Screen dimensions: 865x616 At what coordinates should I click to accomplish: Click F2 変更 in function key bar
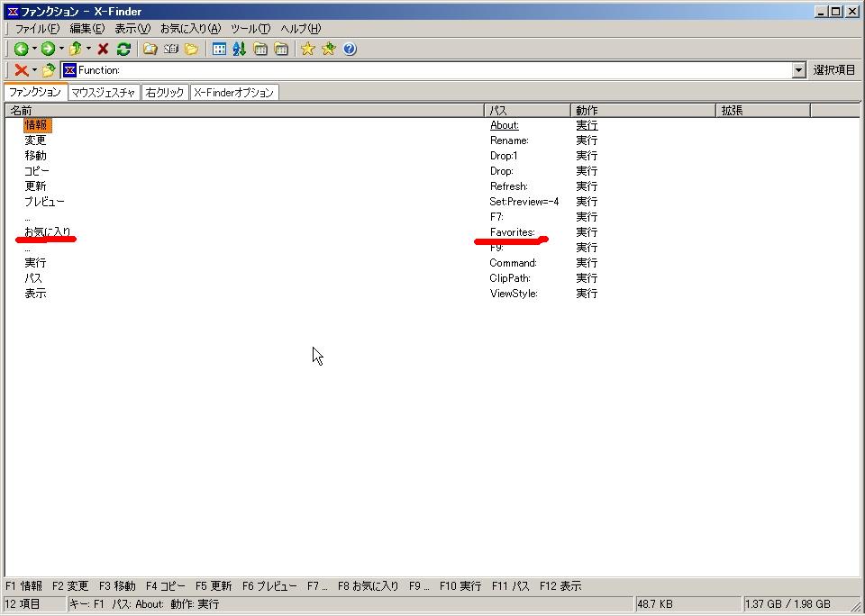point(70,586)
